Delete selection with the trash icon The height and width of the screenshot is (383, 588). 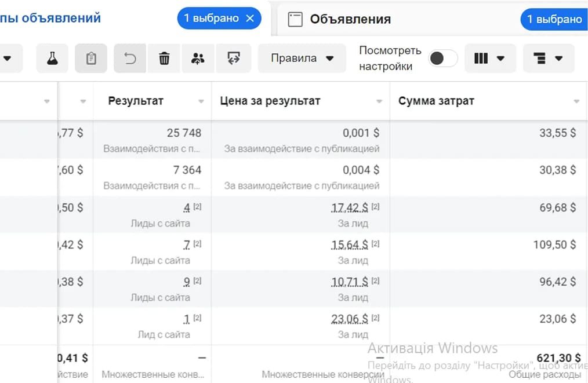click(x=165, y=59)
